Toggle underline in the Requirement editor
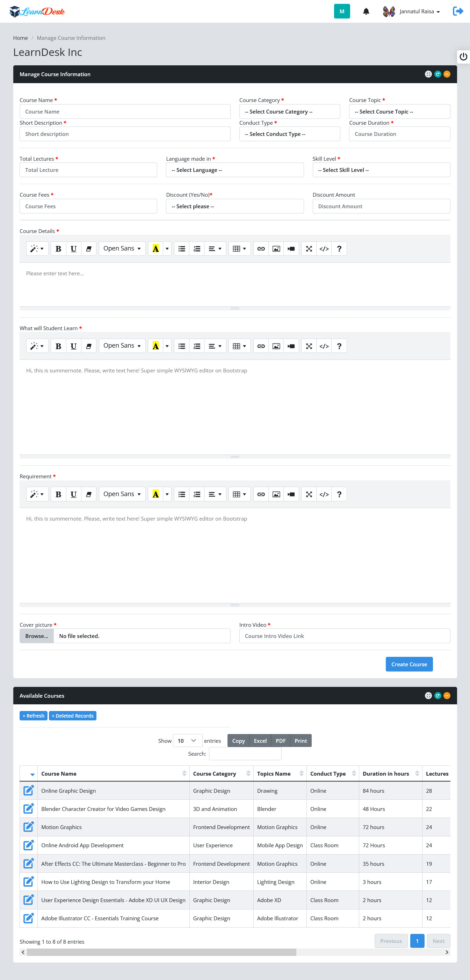The height and width of the screenshot is (980, 470). coord(73,494)
